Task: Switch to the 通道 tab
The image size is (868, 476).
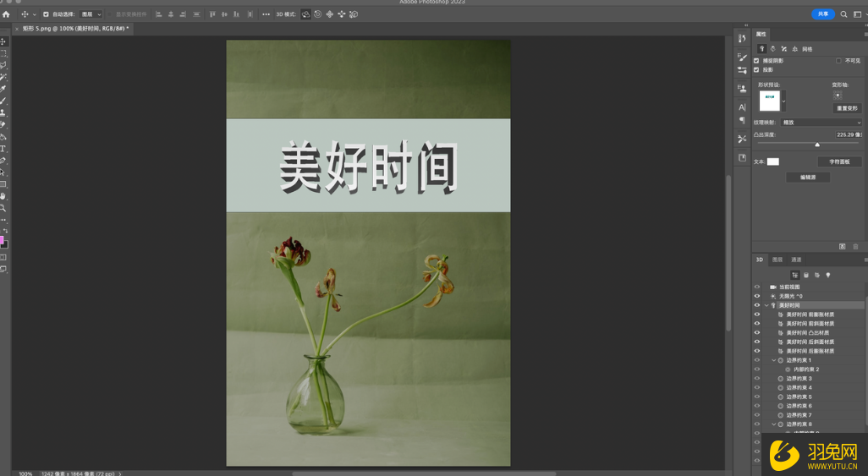Action: [x=796, y=260]
